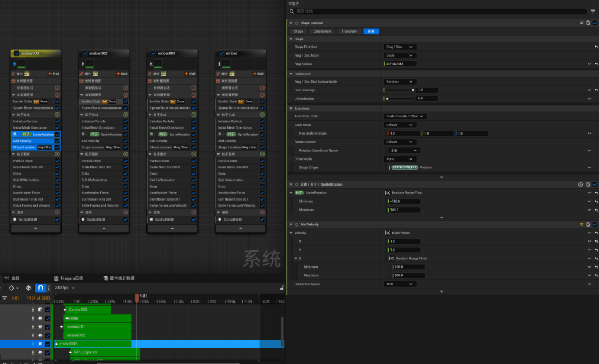Disable Shape Location module in ember003 node
The image size is (599, 364).
pyautogui.click(x=57, y=147)
